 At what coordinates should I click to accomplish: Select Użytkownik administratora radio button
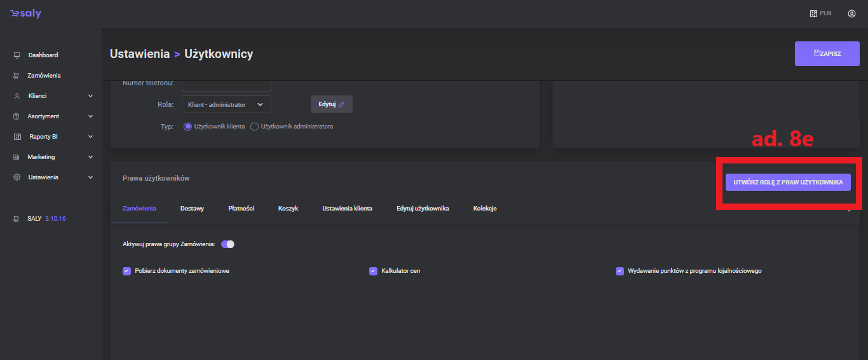click(255, 127)
